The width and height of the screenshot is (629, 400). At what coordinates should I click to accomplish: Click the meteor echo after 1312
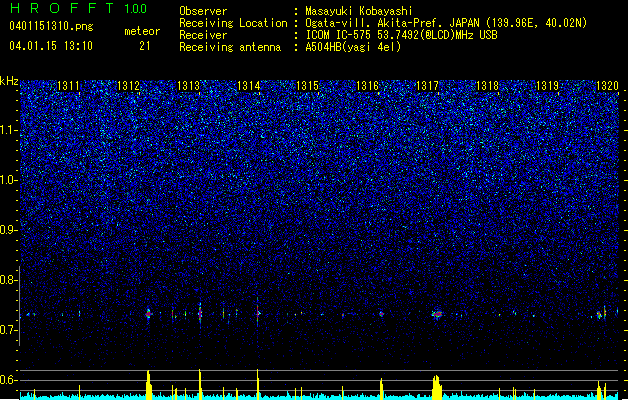(x=148, y=314)
